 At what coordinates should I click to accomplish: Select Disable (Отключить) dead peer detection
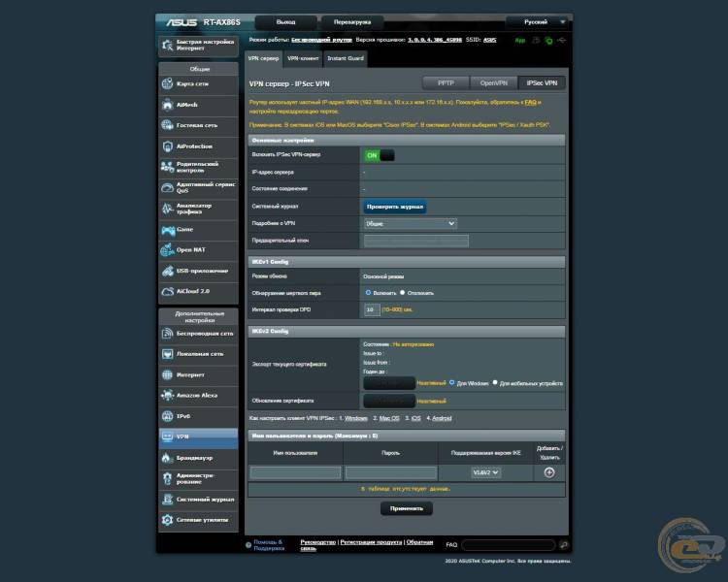click(x=403, y=293)
